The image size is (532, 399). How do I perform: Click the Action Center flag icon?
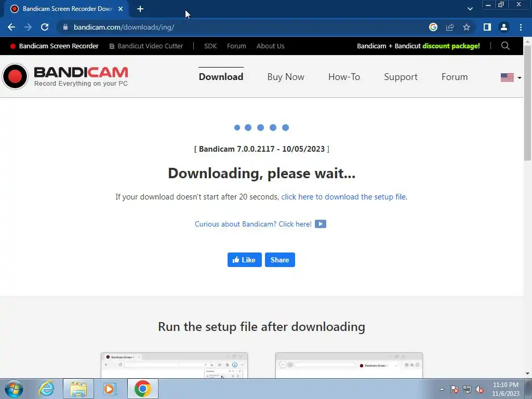pos(454,389)
